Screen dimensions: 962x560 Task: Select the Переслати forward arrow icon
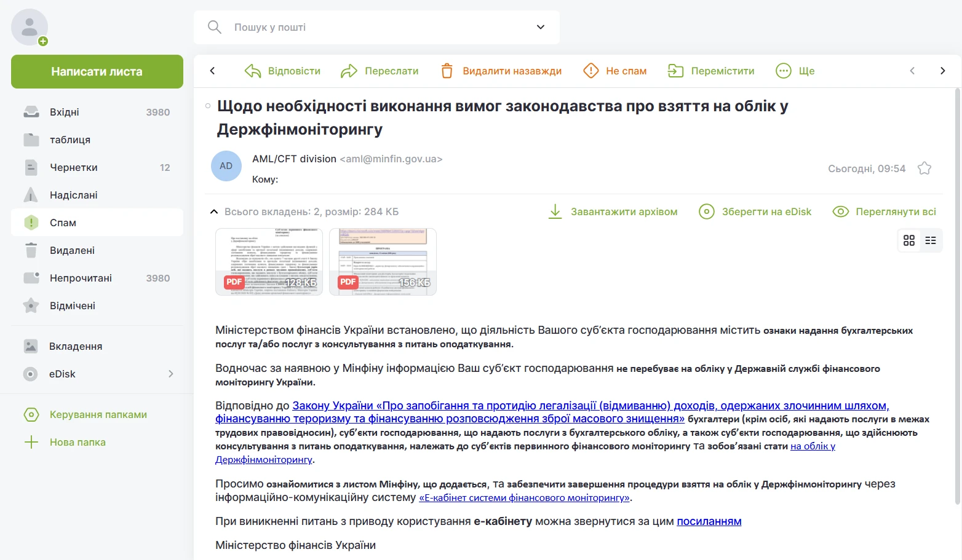(x=348, y=71)
